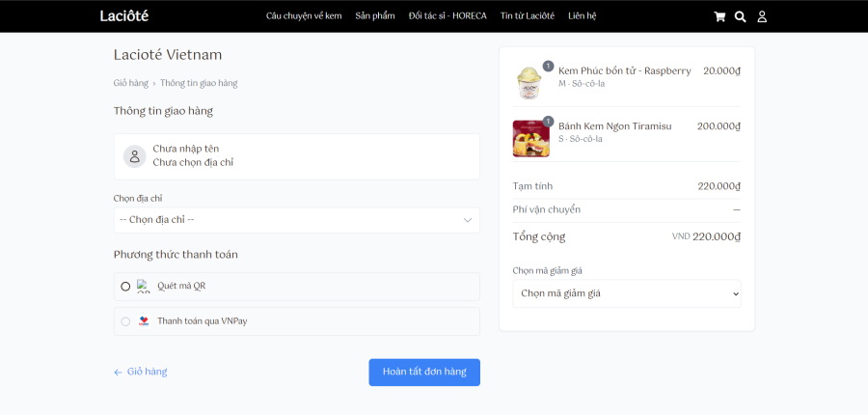Expand the Chọn địa chỉ dropdown
This screenshot has height=415, width=868.
click(x=297, y=220)
